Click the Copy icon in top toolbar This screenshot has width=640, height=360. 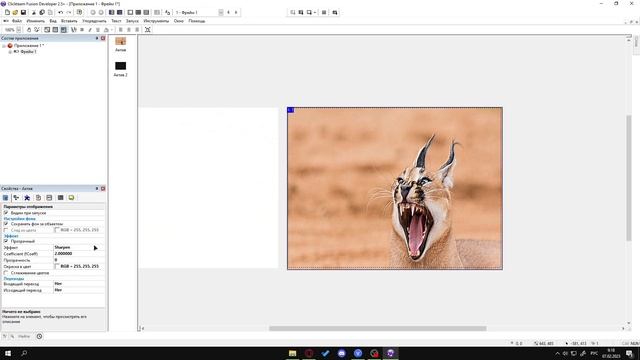tap(42, 13)
